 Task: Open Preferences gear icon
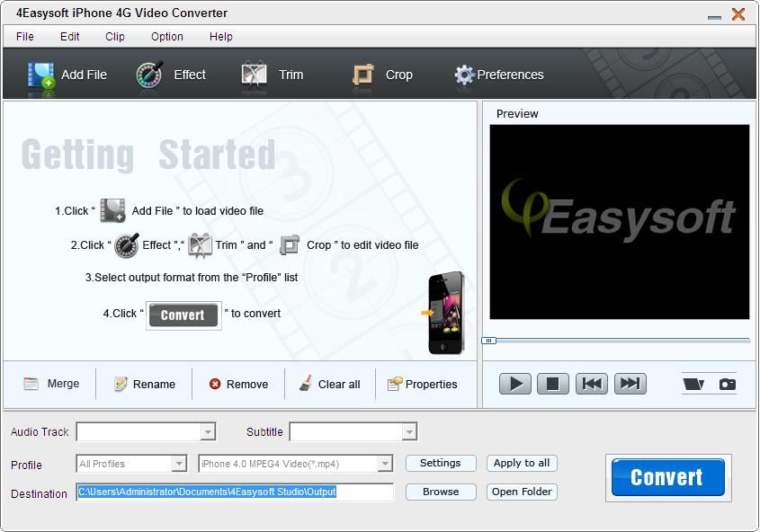click(464, 75)
